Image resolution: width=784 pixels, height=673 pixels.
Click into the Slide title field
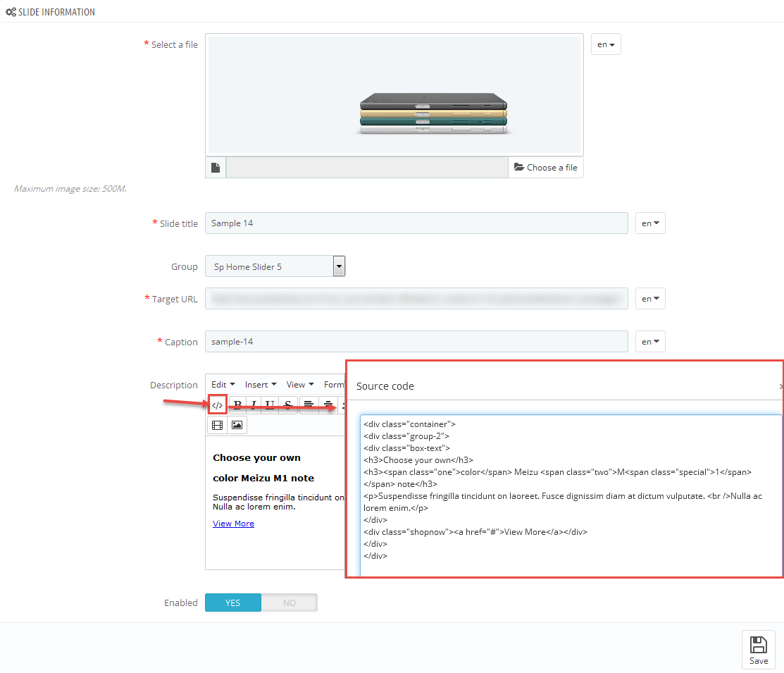[416, 223]
